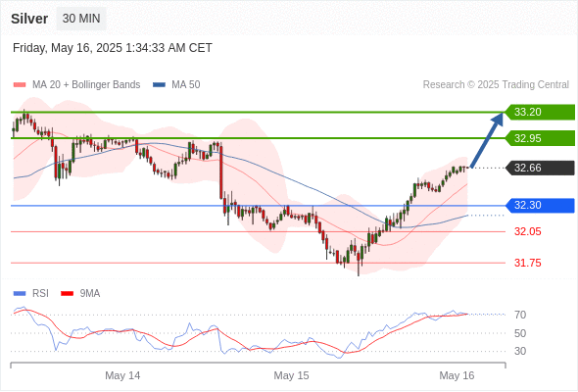Toggle the MA 50 legend entry

tap(176, 85)
